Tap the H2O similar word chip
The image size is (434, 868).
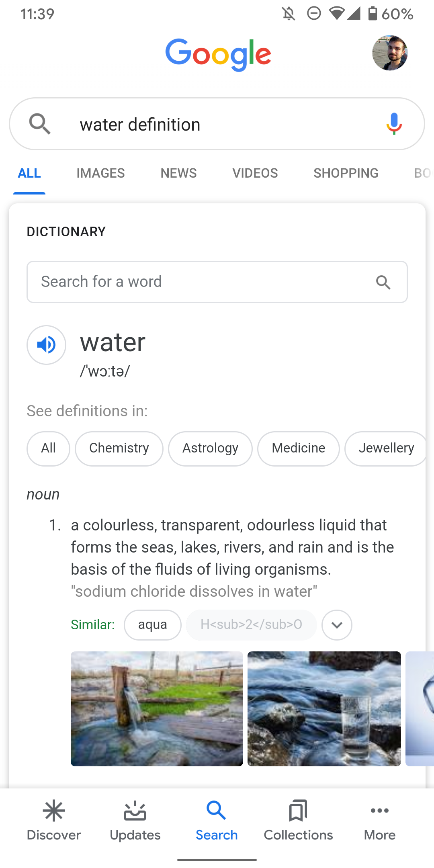251,624
